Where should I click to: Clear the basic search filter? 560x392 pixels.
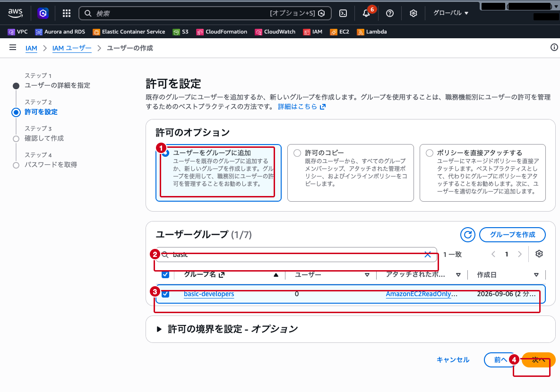(428, 254)
